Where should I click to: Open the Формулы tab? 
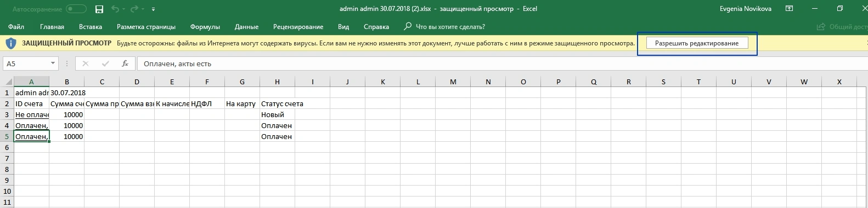[205, 27]
